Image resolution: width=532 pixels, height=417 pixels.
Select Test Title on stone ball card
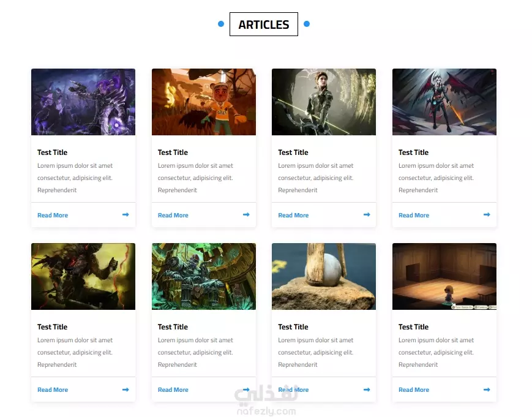coord(293,327)
